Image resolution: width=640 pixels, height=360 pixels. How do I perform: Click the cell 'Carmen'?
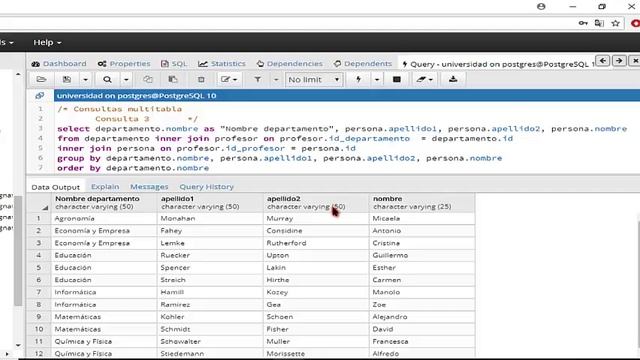click(422, 280)
